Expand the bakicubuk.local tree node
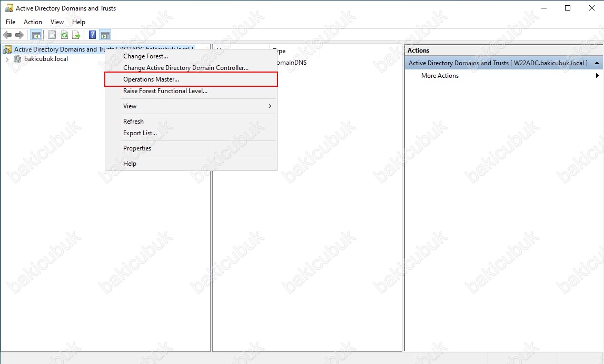This screenshot has height=364, width=604. point(7,59)
